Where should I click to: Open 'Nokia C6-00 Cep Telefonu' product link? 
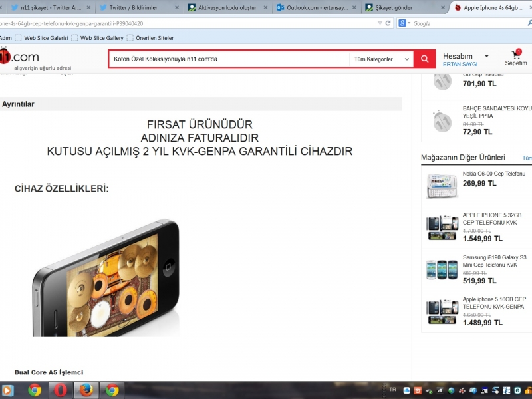(x=494, y=174)
